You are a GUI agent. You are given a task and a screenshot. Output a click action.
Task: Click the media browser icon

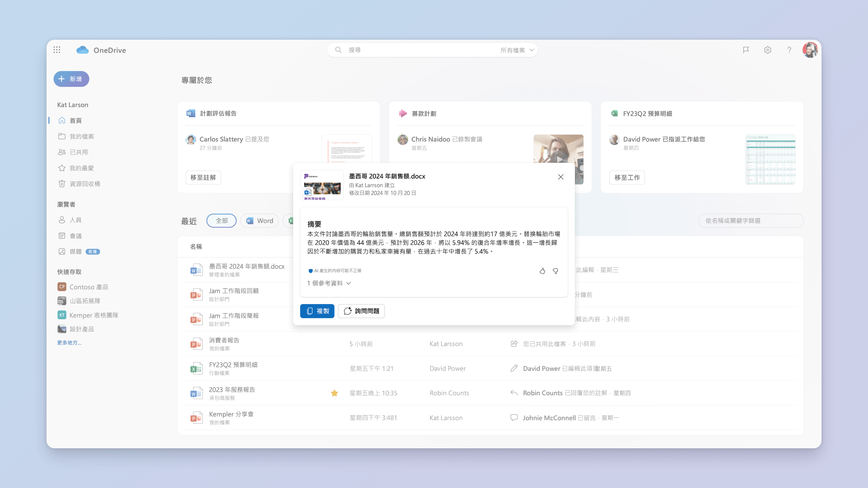coord(62,251)
